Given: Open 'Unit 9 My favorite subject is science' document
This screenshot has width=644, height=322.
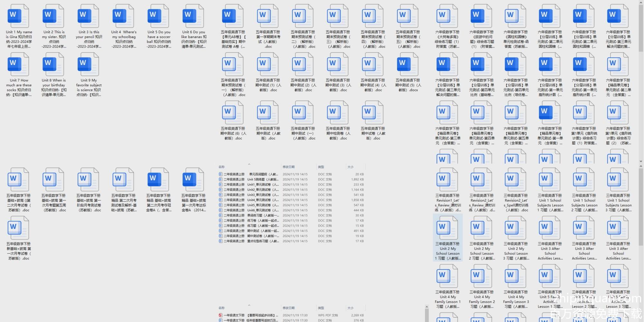Looking at the screenshot, I should 89,65.
